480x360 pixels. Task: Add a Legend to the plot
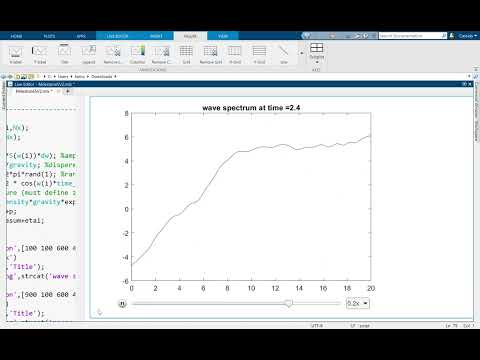point(89,55)
